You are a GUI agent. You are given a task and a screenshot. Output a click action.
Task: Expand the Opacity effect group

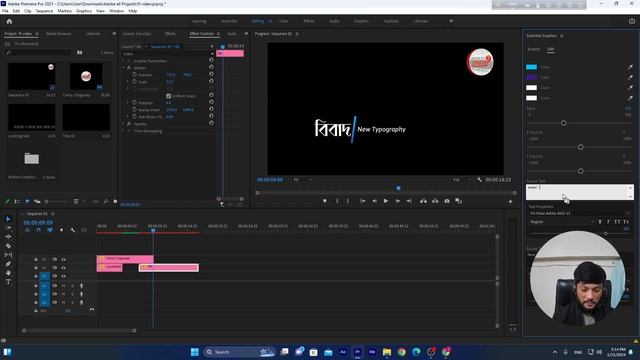pyautogui.click(x=124, y=124)
